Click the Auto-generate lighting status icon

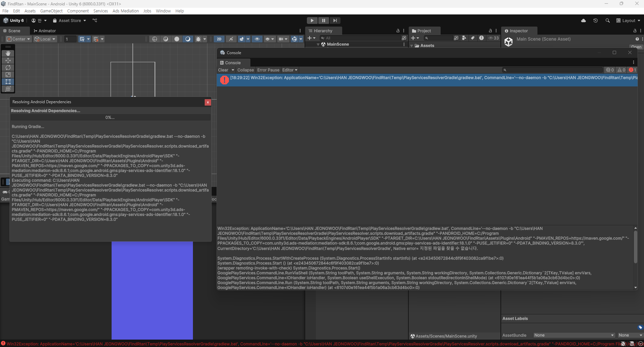[x=632, y=344]
